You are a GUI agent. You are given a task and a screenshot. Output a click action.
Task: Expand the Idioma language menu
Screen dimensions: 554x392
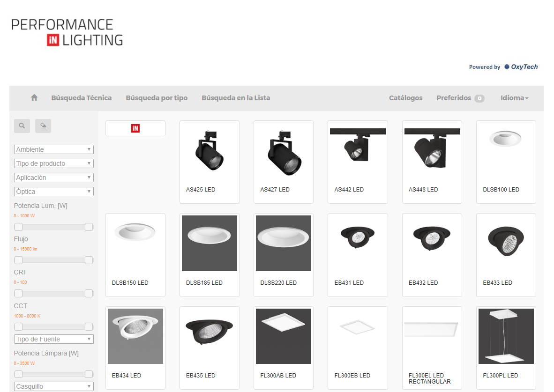pos(515,98)
